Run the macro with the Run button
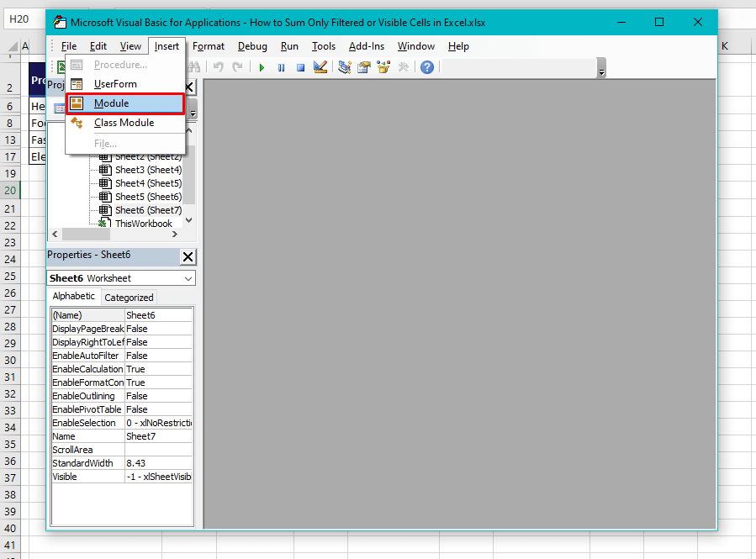 (x=262, y=67)
